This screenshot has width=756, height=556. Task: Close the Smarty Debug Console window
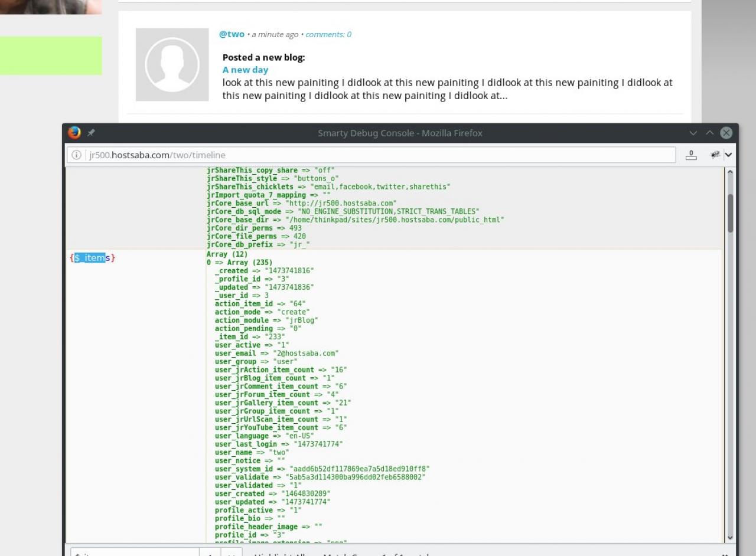coord(726,133)
